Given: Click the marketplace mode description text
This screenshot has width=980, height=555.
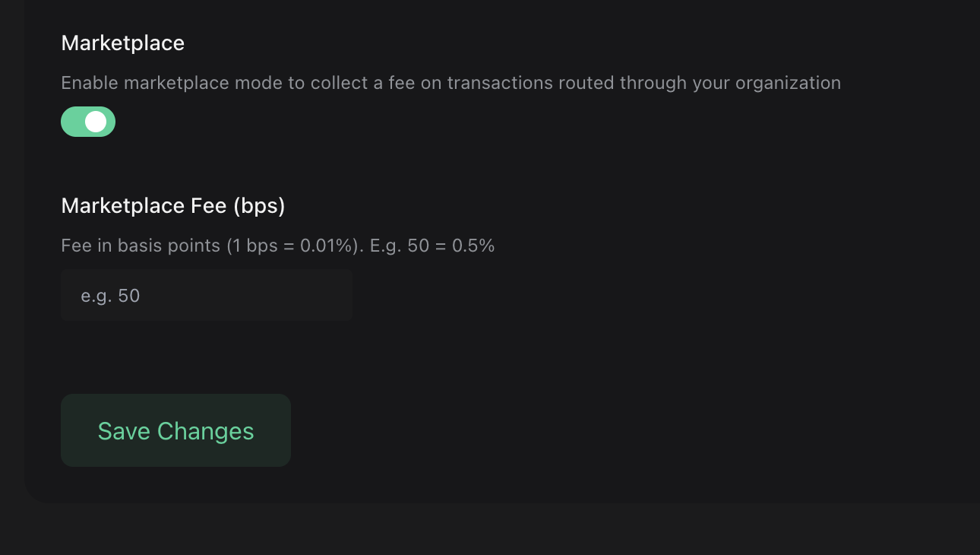Looking at the screenshot, I should [x=450, y=83].
